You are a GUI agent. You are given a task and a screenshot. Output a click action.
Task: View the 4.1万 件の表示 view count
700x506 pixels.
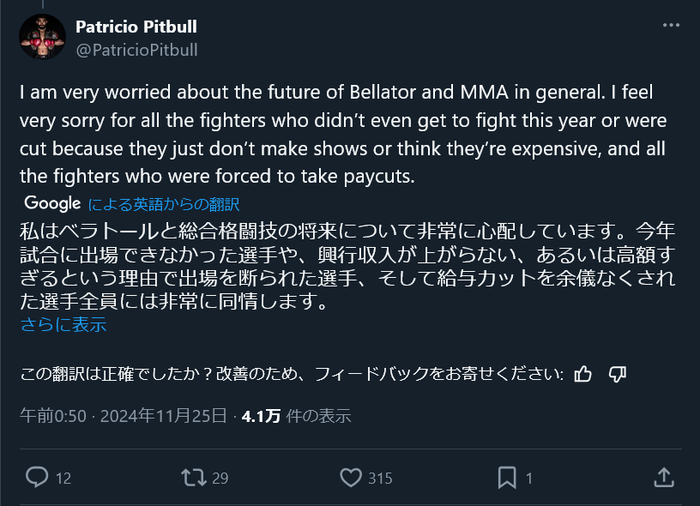(x=295, y=416)
